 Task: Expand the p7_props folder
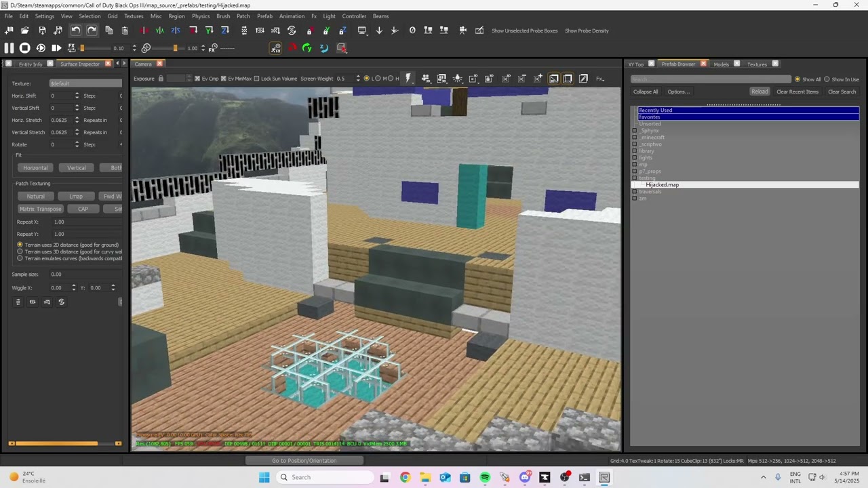(x=635, y=171)
